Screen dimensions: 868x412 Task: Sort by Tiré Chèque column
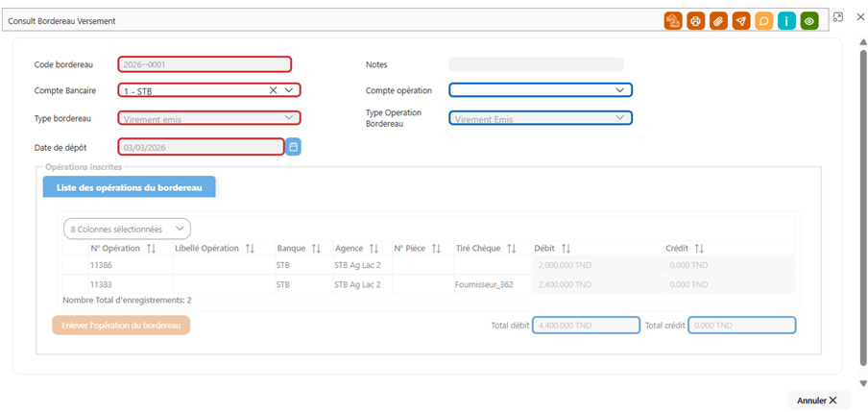point(511,249)
